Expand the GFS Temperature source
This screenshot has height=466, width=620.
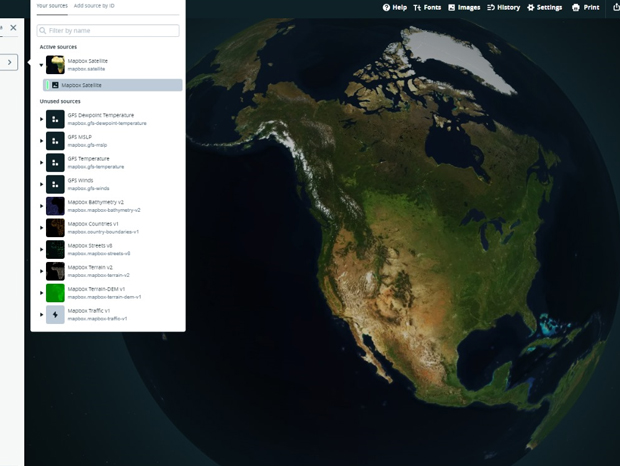point(41,162)
